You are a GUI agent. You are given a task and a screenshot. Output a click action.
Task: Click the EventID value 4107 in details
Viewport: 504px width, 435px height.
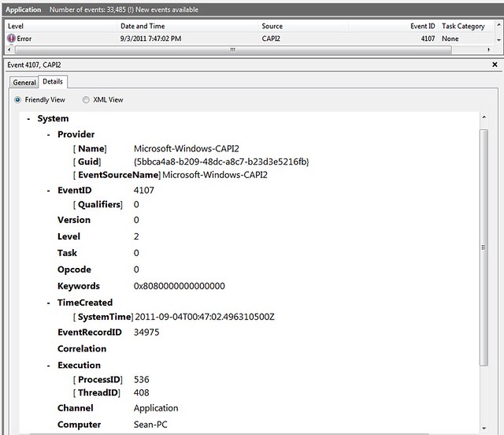point(143,191)
